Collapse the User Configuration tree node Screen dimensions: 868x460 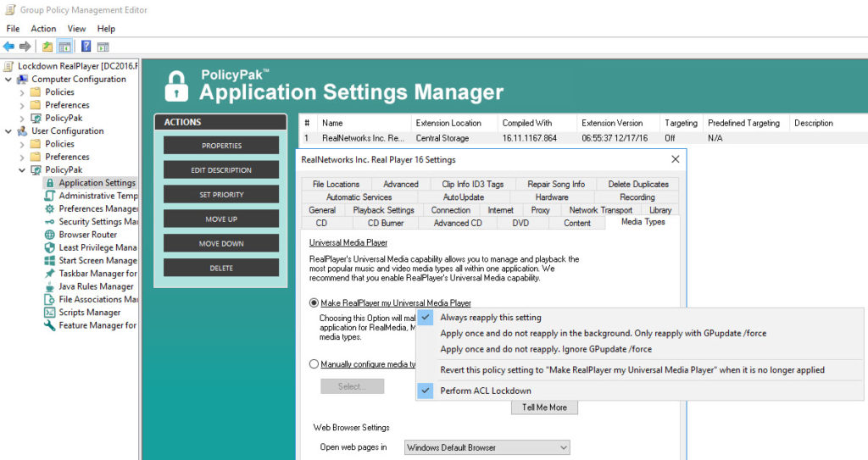coord(8,131)
